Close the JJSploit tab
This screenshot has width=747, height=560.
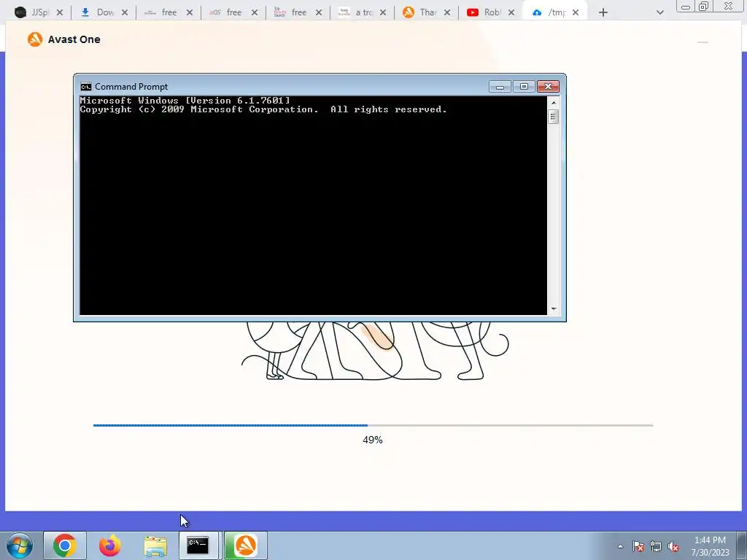click(60, 12)
